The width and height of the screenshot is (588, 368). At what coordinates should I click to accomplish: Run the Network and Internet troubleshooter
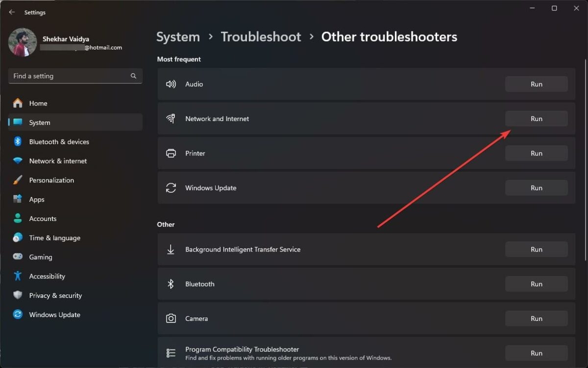pyautogui.click(x=536, y=119)
